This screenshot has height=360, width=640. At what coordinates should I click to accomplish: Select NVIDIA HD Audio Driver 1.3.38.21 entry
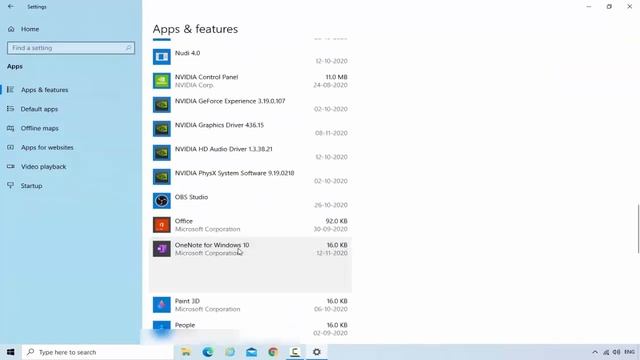pyautogui.click(x=223, y=149)
